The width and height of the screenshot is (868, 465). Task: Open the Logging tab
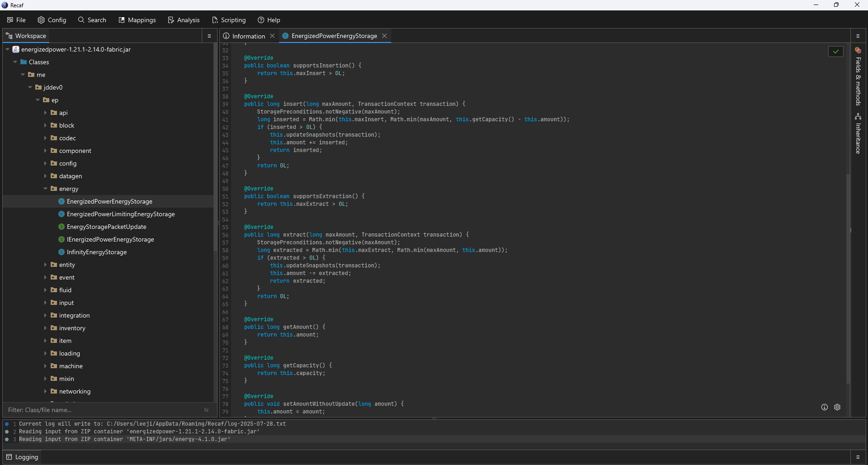[22, 457]
